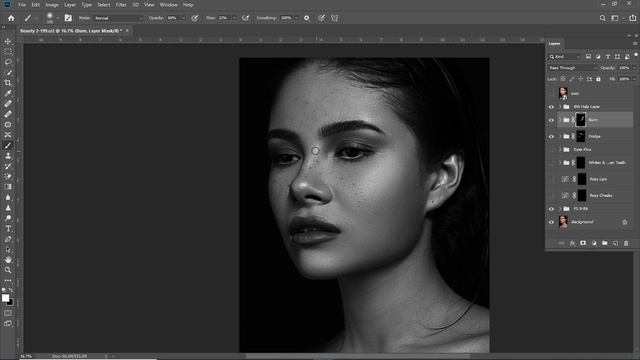Image resolution: width=640 pixels, height=360 pixels.
Task: Expand the Dodge group
Action: coord(560,136)
